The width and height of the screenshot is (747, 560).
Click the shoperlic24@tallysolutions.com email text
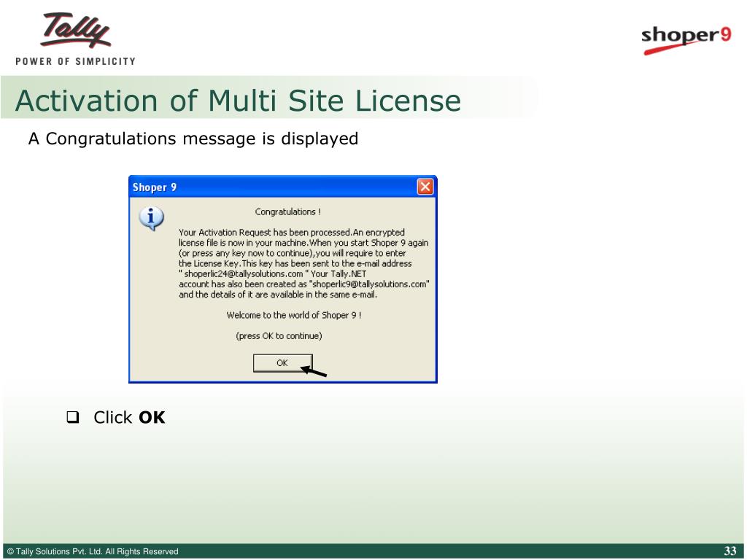tap(244, 274)
